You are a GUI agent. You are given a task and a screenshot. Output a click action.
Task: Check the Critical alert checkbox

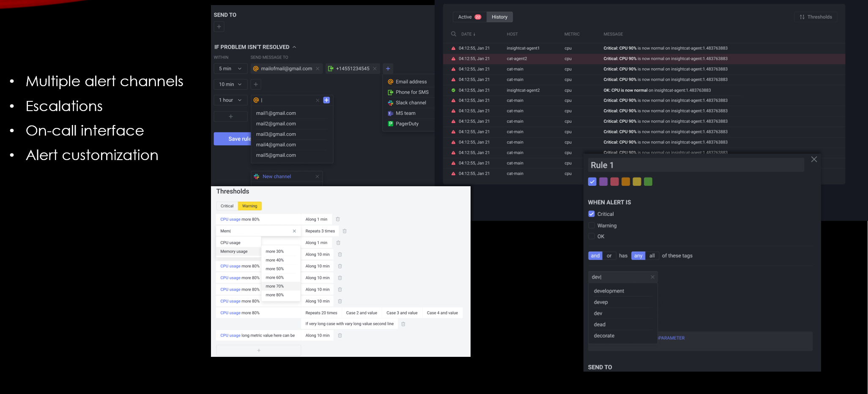(x=591, y=214)
